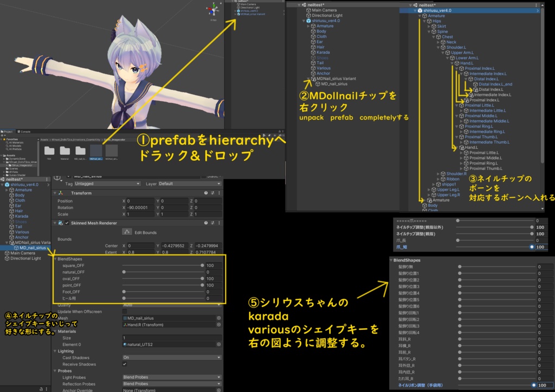Click the Project tab
Viewport: 555px width, 392px height.
point(8,130)
